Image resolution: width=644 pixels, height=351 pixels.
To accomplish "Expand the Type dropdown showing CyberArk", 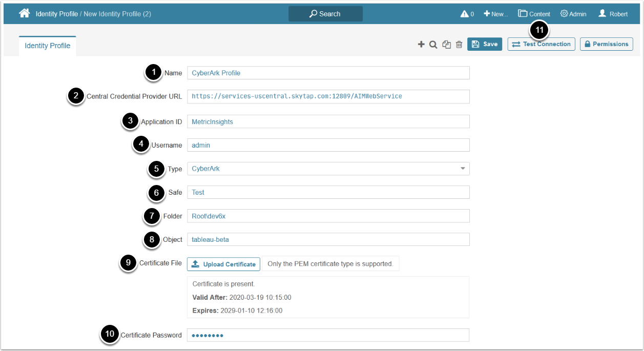I will coord(328,169).
